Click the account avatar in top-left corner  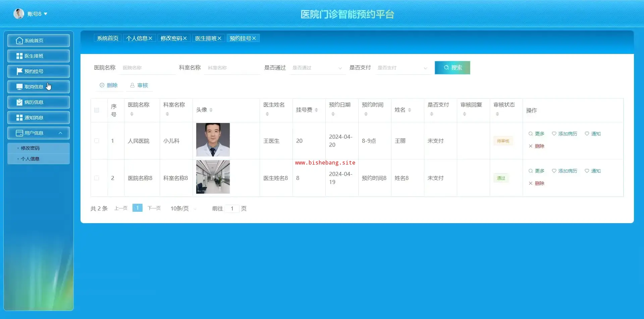[19, 14]
